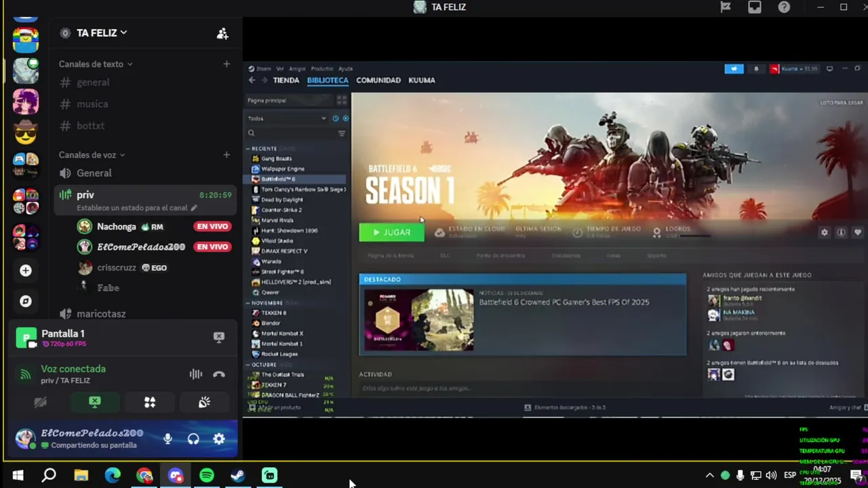This screenshot has height=488, width=868.
Task: Toggle screen sharing with green monitor button
Action: (x=95, y=402)
